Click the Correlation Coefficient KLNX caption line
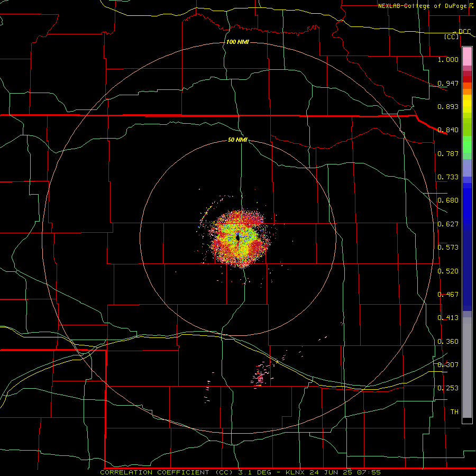Image resolution: width=476 pixels, height=476 pixels. (x=241, y=472)
